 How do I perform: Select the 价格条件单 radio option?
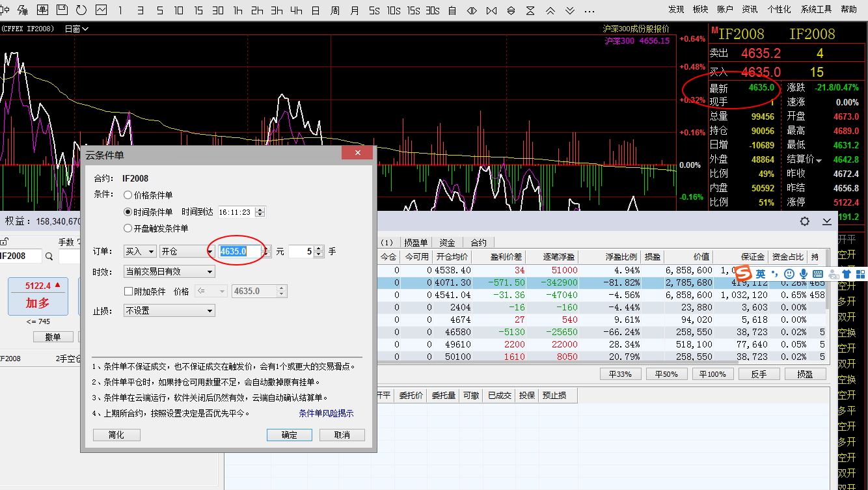[x=128, y=195]
